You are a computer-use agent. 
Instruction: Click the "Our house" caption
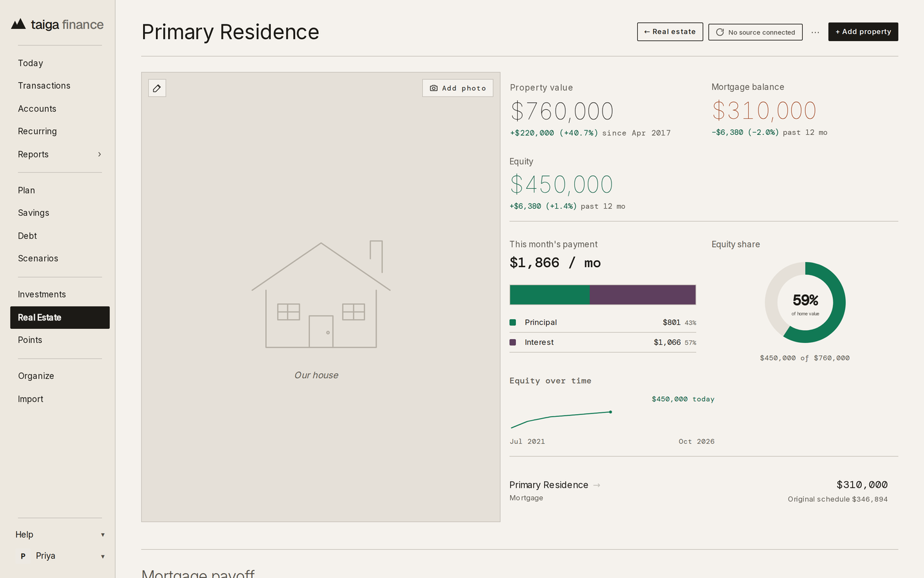pos(316,375)
